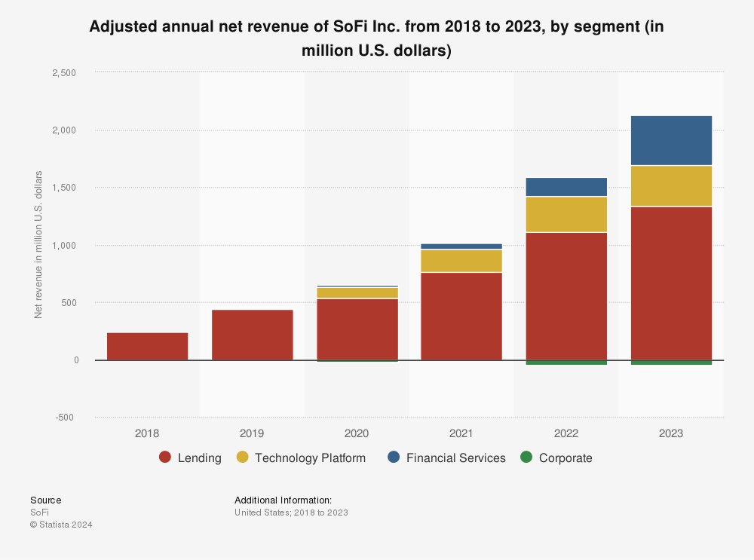Click the 2023 Financial Services bar segment
This screenshot has width=754, height=560.
coord(671,140)
